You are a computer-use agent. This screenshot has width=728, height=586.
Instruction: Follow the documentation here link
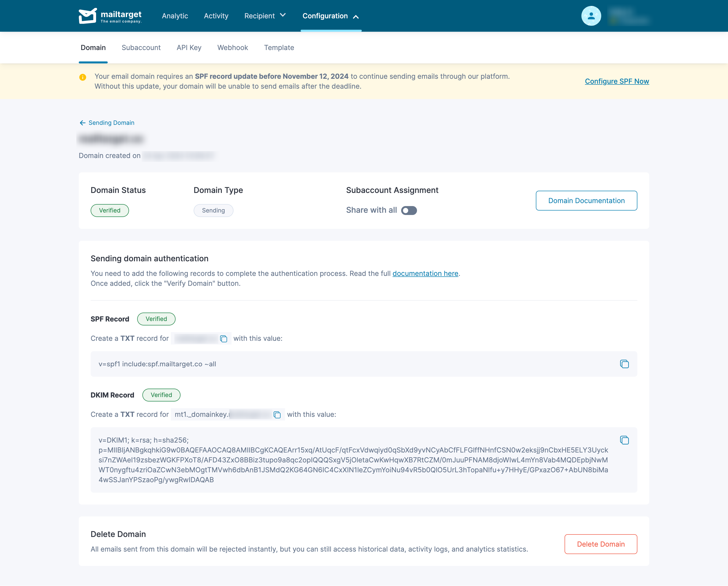pos(425,274)
